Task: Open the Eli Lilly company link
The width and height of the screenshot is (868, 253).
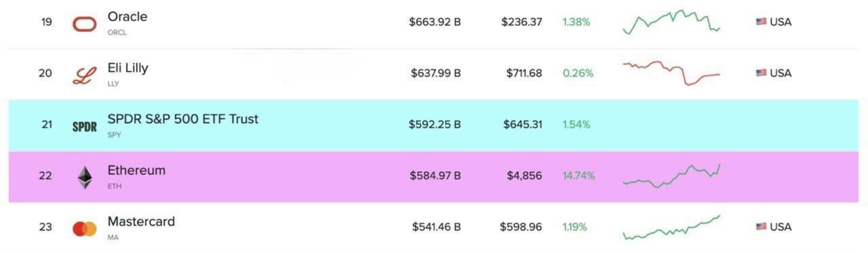Action: 127,68
